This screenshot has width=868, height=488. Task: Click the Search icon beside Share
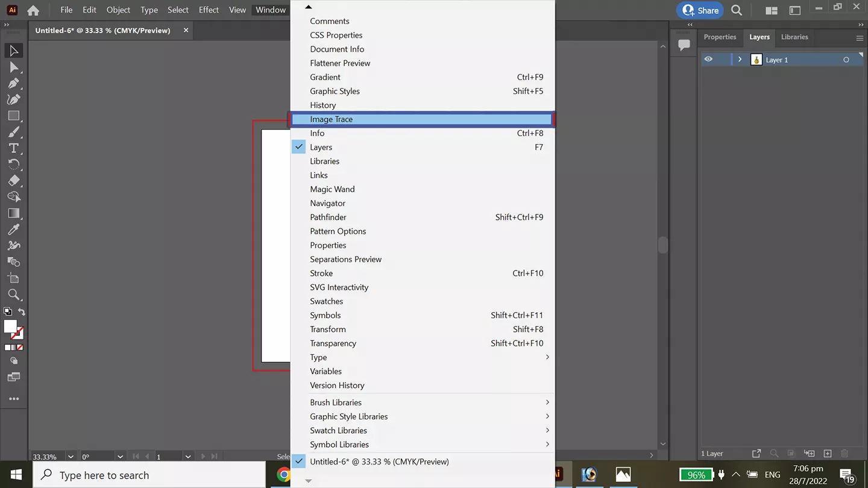736,10
